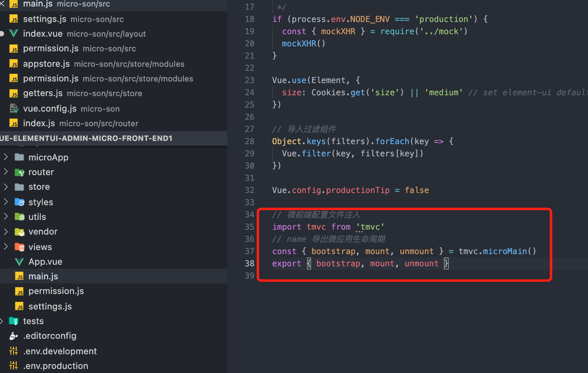588x373 pixels.
Task: Click forEach on line 28
Action: tap(392, 141)
